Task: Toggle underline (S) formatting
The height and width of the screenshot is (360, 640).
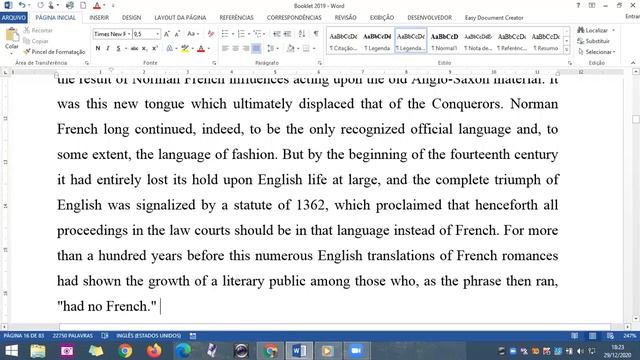Action: pyautogui.click(x=118, y=49)
